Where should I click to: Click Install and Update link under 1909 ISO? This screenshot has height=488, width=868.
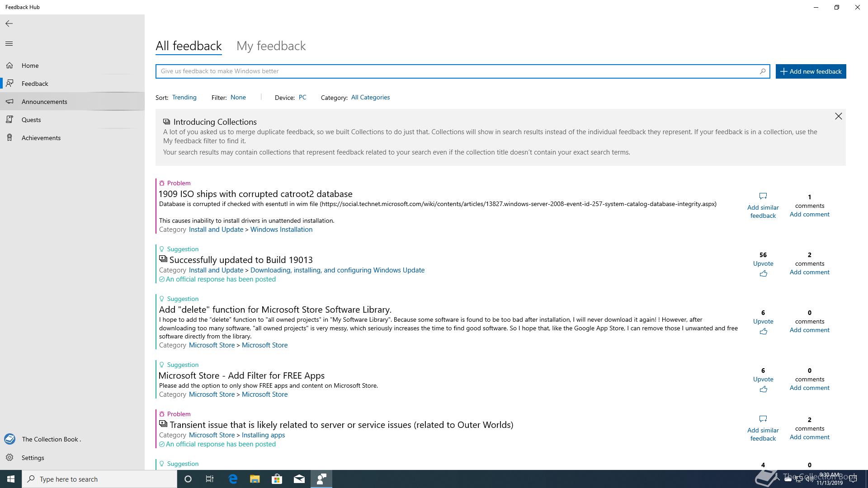click(216, 230)
